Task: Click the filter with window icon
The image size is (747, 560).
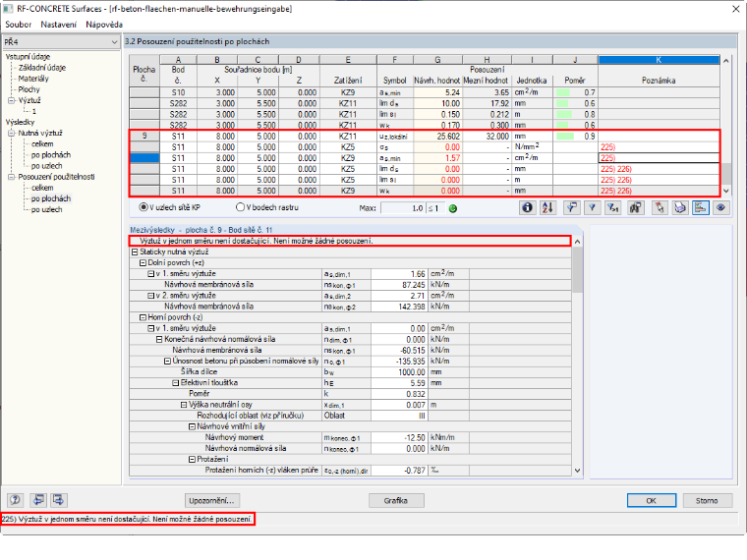Action: pos(571,207)
